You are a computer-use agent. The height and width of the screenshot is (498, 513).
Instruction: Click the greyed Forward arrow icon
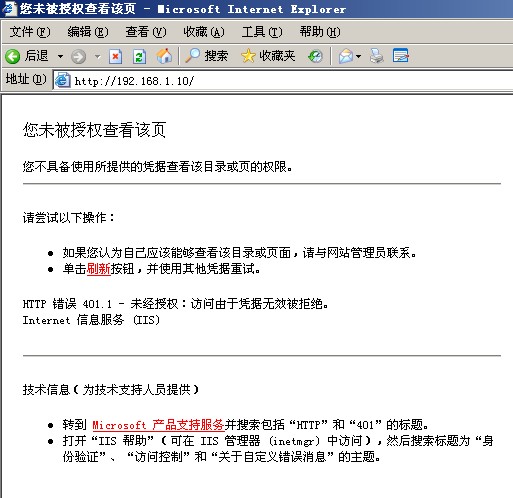pos(78,56)
